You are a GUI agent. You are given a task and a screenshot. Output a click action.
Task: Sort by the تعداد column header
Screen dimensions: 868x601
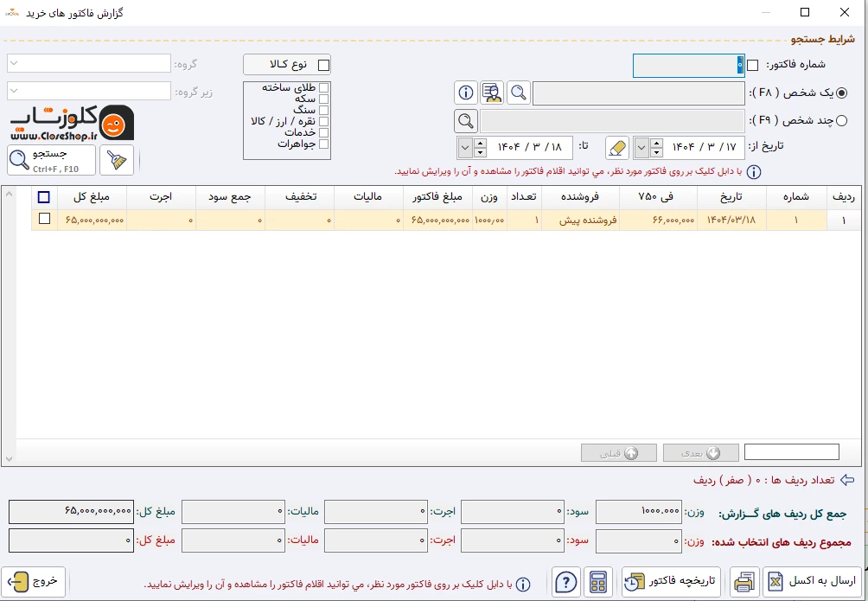click(x=524, y=197)
